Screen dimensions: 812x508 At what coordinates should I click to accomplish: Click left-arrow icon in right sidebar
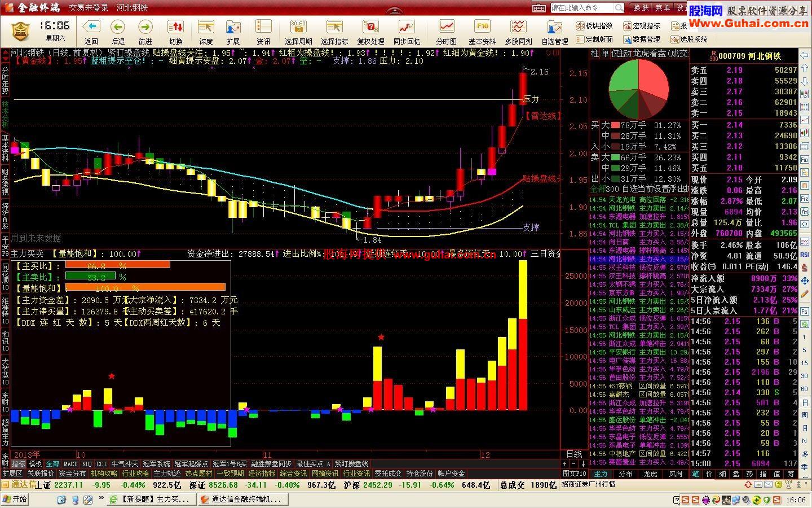click(x=804, y=55)
